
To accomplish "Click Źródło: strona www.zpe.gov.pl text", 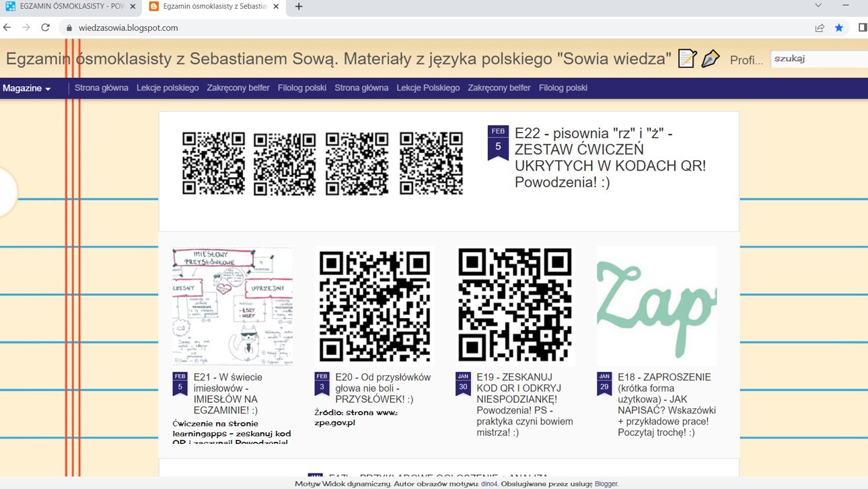I will (x=356, y=418).
